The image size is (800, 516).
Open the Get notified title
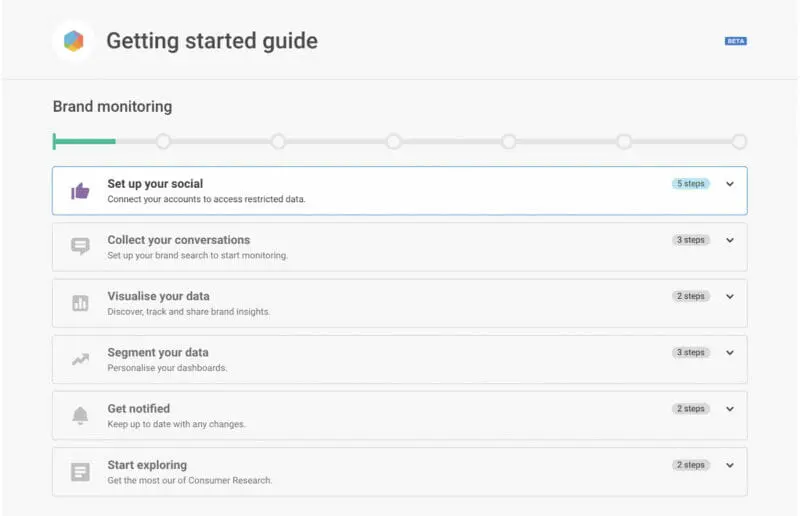click(138, 408)
